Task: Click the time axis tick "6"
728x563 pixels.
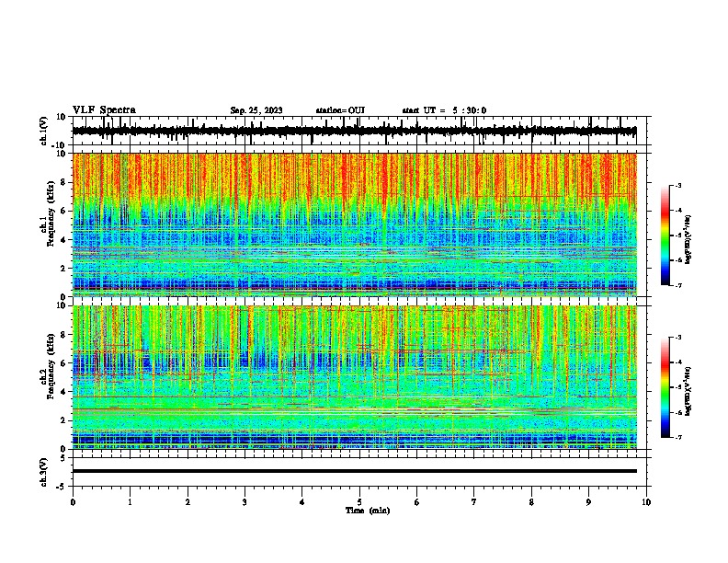Action: tap(417, 502)
